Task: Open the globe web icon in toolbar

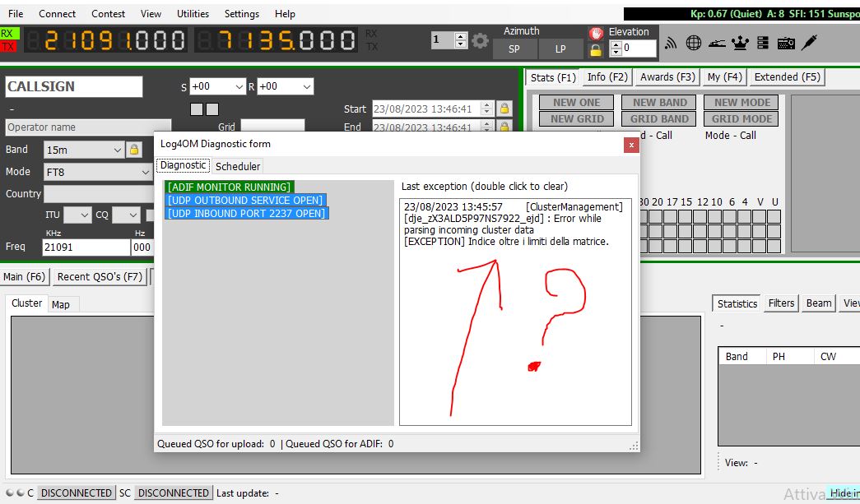Action: [694, 43]
